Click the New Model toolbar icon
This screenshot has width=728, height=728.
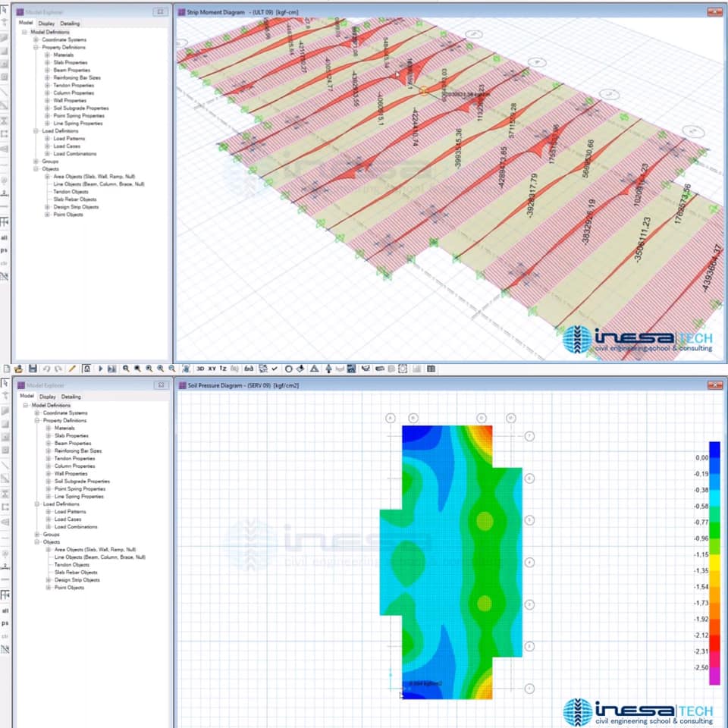point(7,369)
